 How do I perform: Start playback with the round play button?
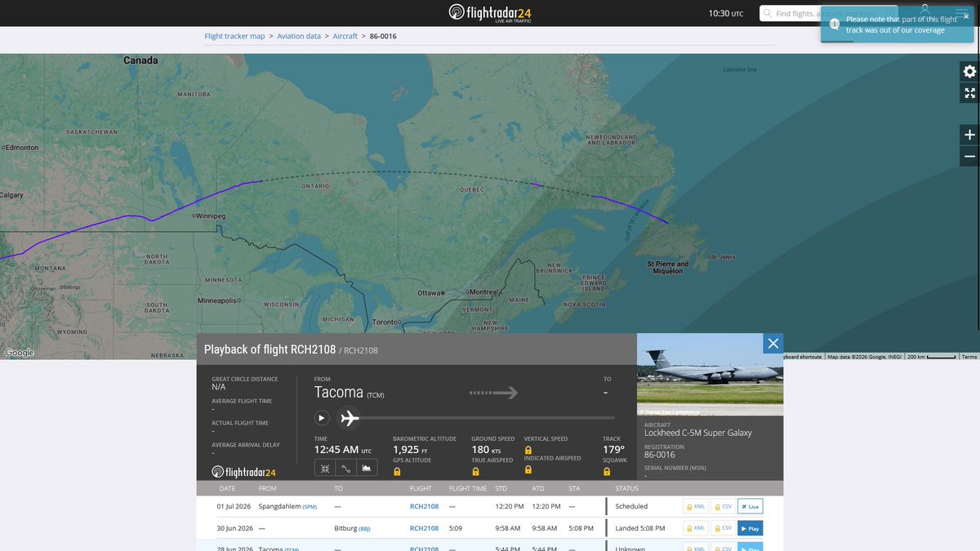(322, 417)
